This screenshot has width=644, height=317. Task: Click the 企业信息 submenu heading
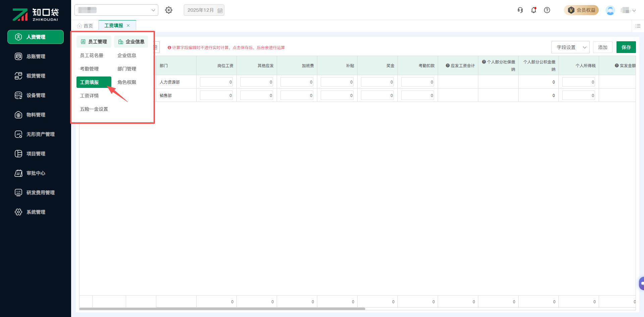tap(131, 42)
